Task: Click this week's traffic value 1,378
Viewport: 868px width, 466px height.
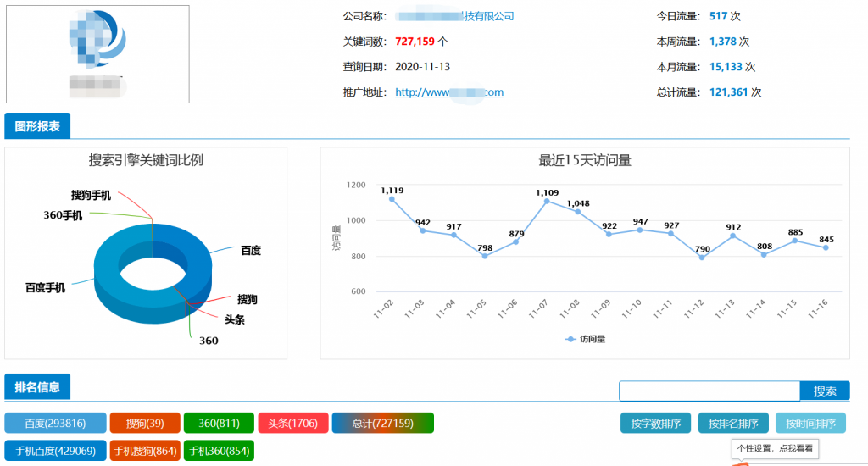Action: tap(723, 42)
